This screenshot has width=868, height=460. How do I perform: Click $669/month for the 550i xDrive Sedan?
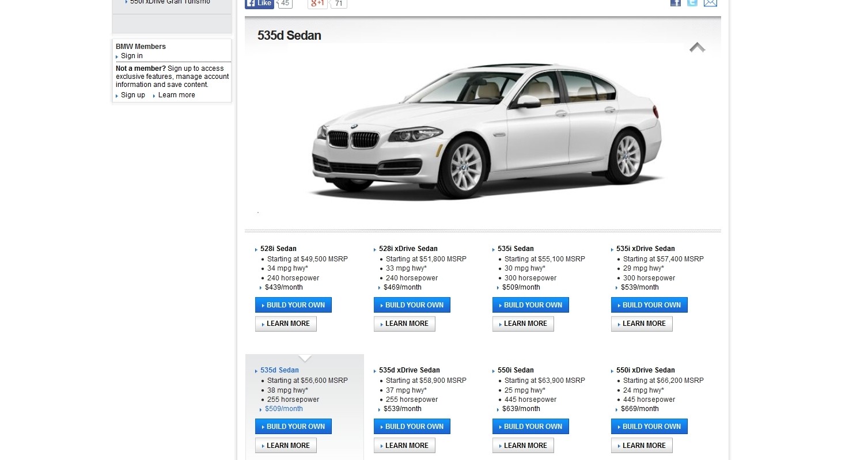(639, 409)
